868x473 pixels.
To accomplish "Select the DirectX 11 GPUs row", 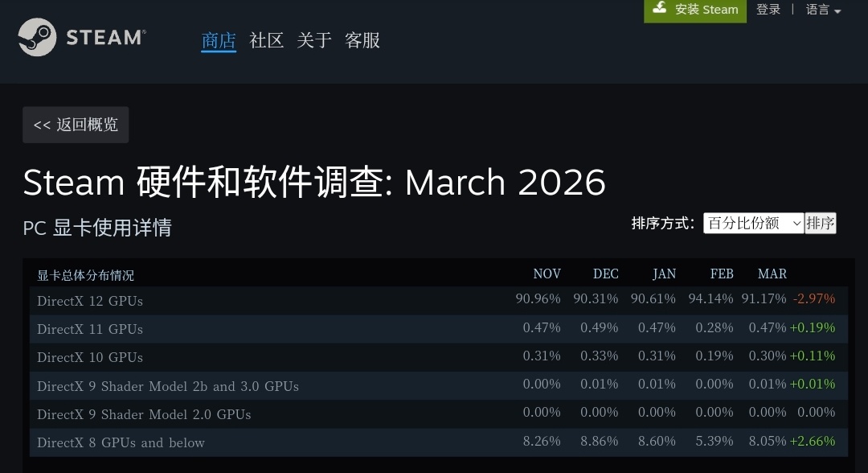I will point(90,329).
